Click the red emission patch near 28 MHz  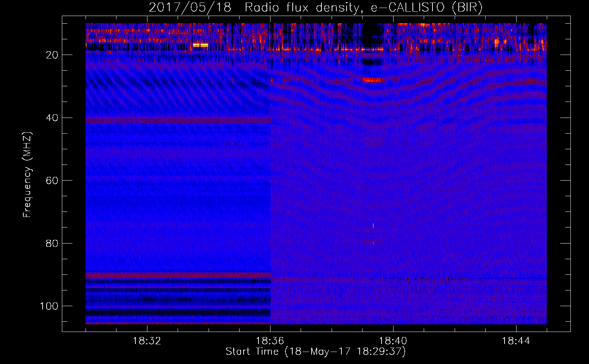(x=372, y=80)
